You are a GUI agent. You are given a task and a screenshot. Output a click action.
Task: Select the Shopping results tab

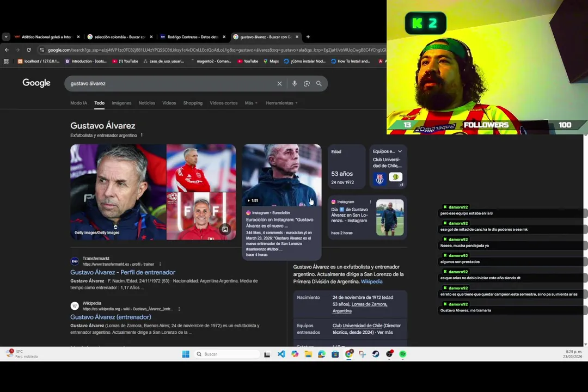[193, 103]
